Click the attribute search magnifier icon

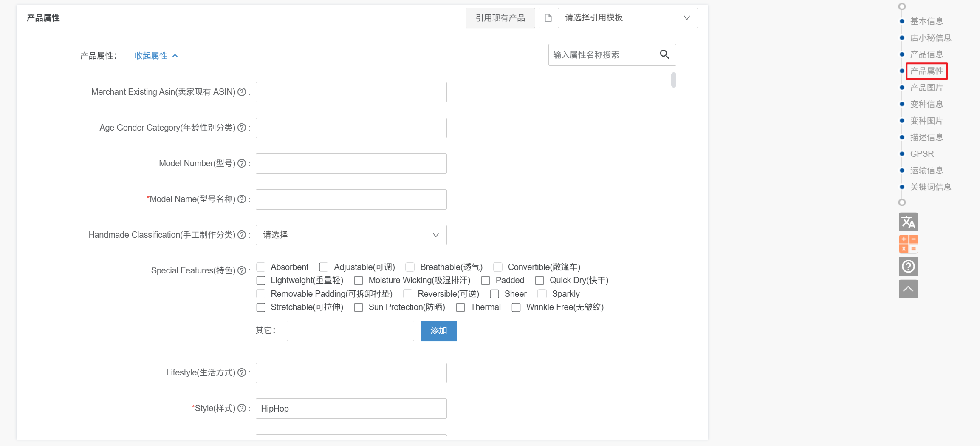[x=664, y=54]
